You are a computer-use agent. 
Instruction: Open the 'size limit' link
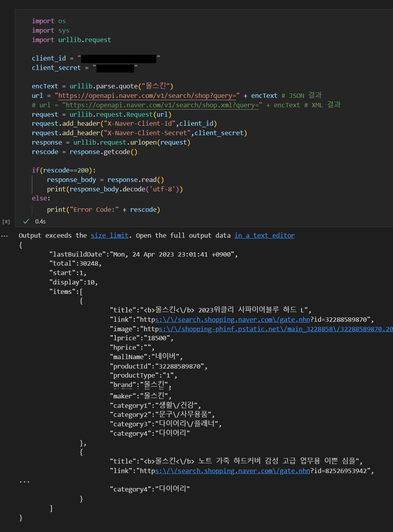110,235
